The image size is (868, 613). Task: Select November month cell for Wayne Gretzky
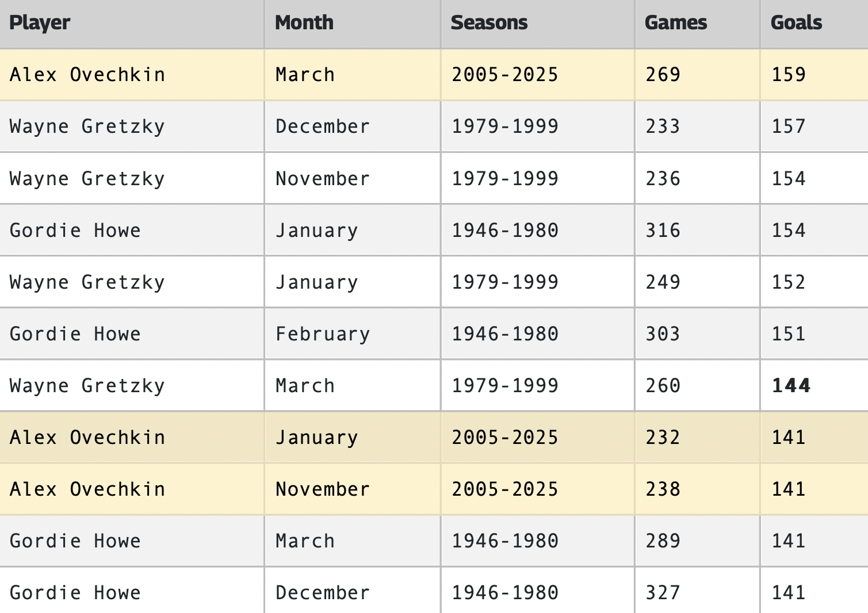[322, 178]
